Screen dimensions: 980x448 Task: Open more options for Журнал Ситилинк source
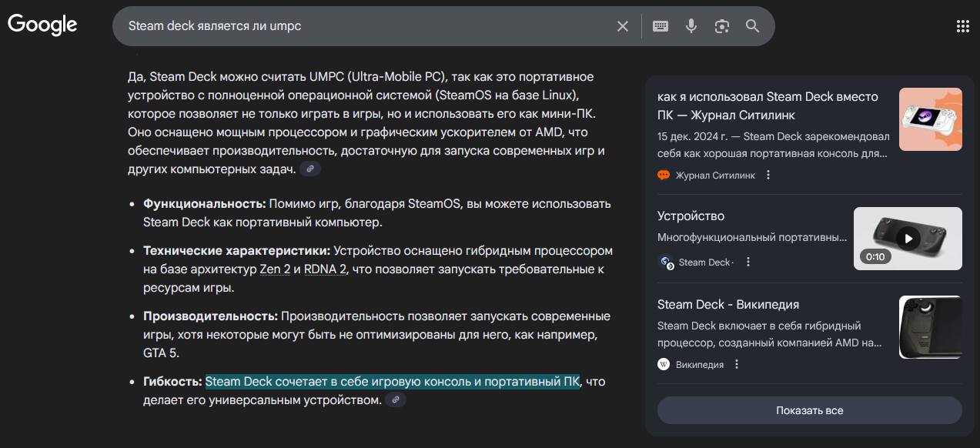point(768,176)
